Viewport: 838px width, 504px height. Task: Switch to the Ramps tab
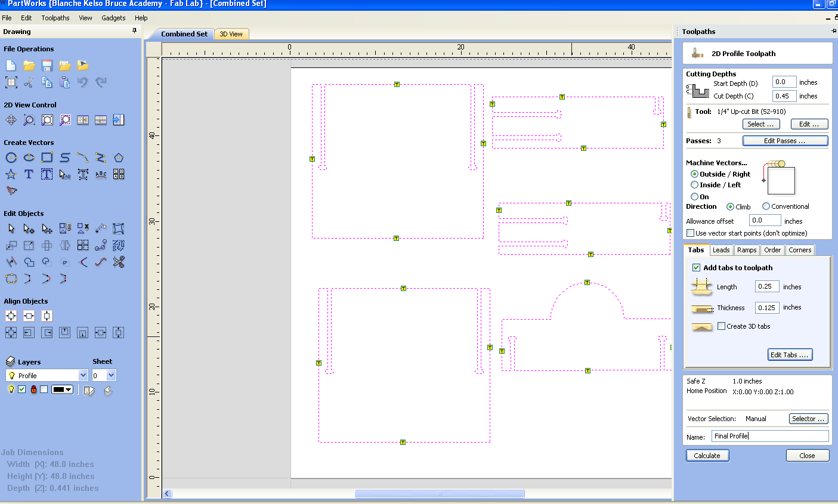pyautogui.click(x=746, y=250)
